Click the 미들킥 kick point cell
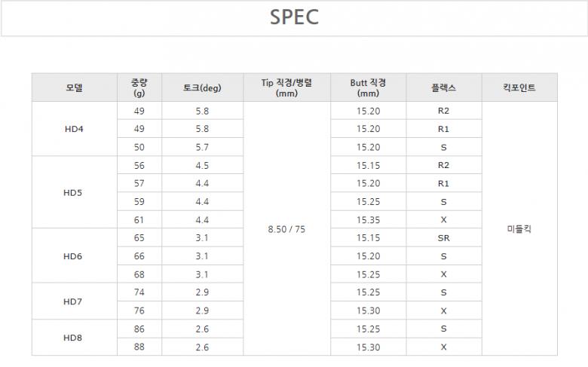 [519, 229]
